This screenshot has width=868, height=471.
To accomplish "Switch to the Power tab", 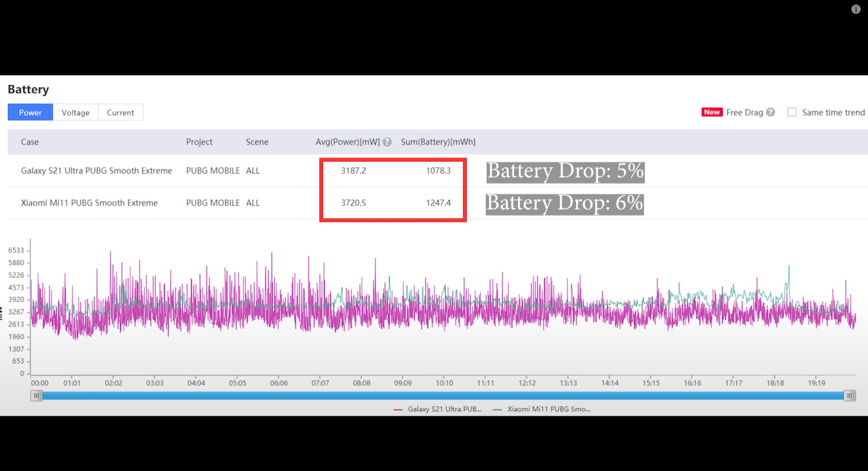I will click(x=30, y=112).
